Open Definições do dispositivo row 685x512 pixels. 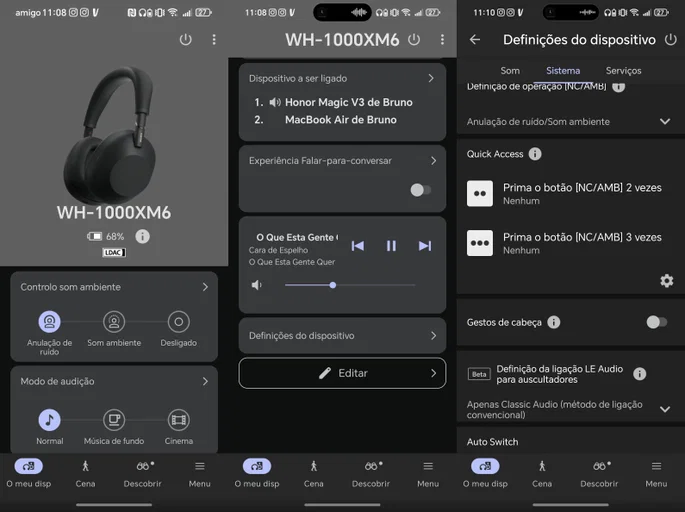(342, 336)
